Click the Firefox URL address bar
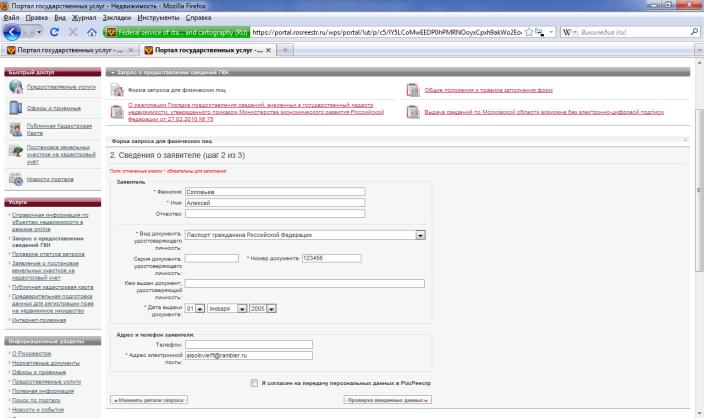The height and width of the screenshot is (418, 704). coord(386,32)
